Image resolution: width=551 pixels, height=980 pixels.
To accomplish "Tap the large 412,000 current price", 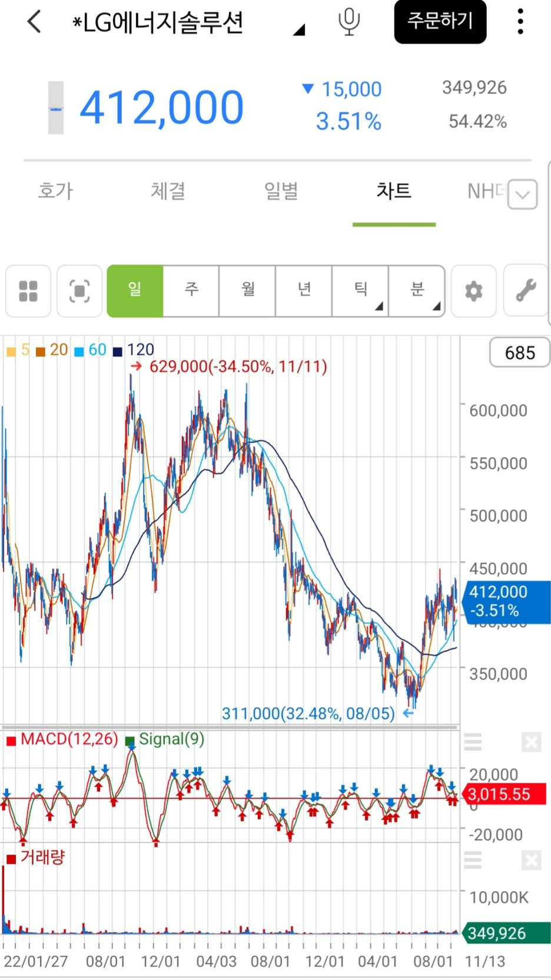I will (162, 108).
